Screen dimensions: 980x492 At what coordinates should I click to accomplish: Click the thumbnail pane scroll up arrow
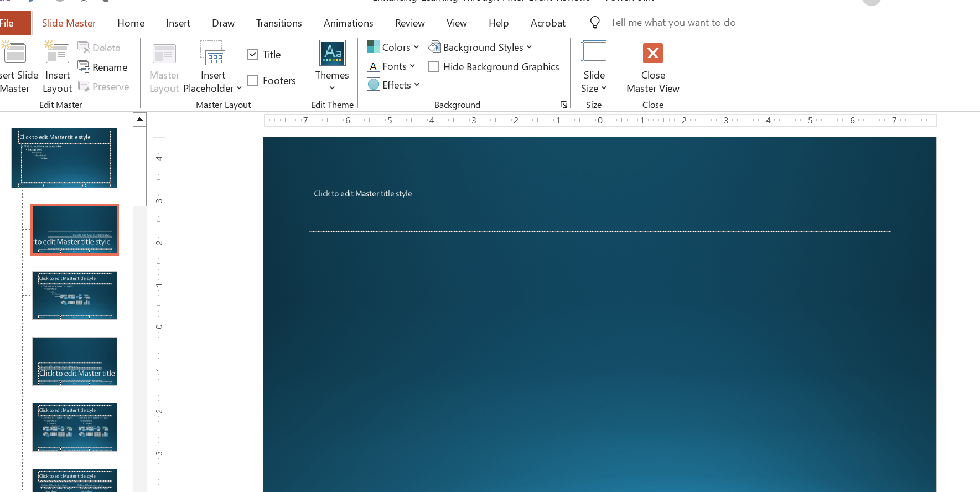coord(140,119)
